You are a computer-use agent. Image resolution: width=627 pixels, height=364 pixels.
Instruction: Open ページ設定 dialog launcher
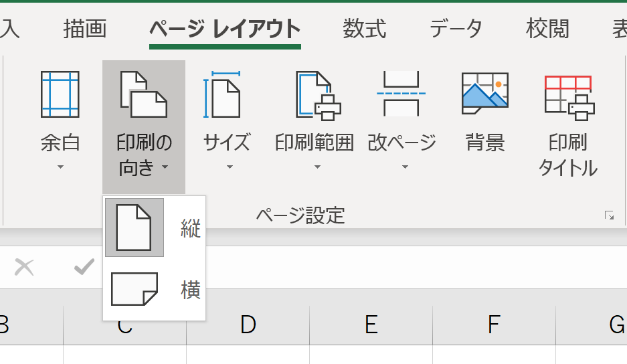pyautogui.click(x=609, y=215)
